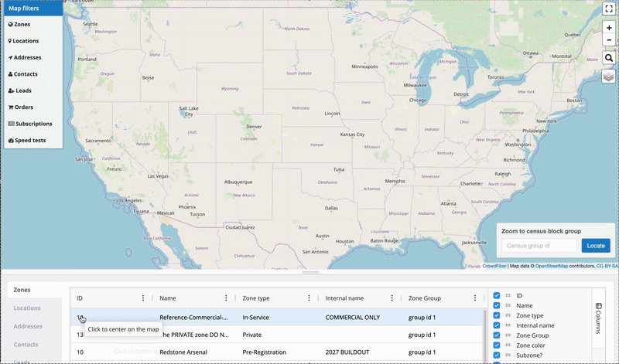Switch to the Locations tab

[x=27, y=308]
